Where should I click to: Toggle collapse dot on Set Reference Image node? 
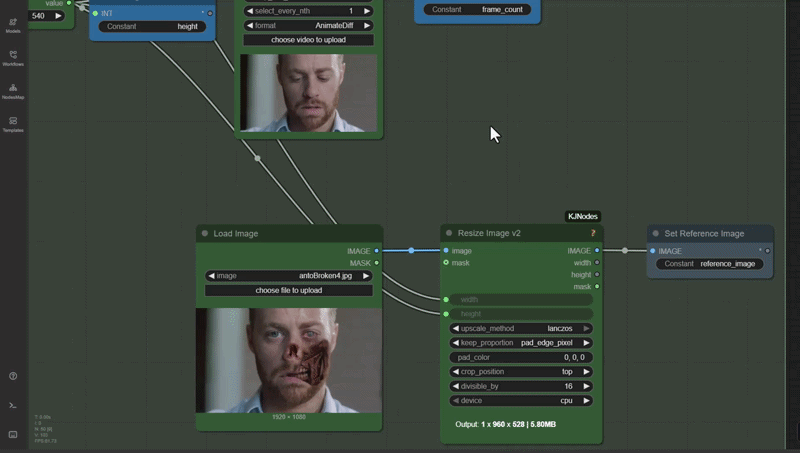click(x=656, y=233)
